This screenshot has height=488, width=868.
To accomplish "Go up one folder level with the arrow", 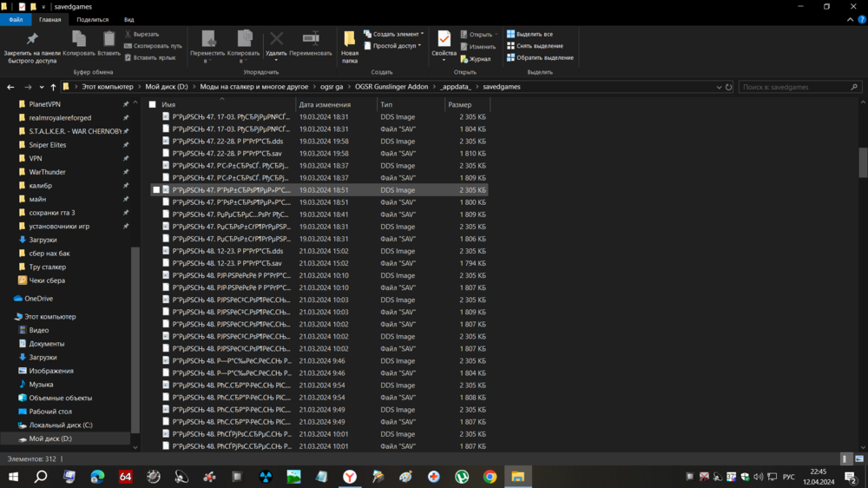I will pyautogui.click(x=53, y=87).
